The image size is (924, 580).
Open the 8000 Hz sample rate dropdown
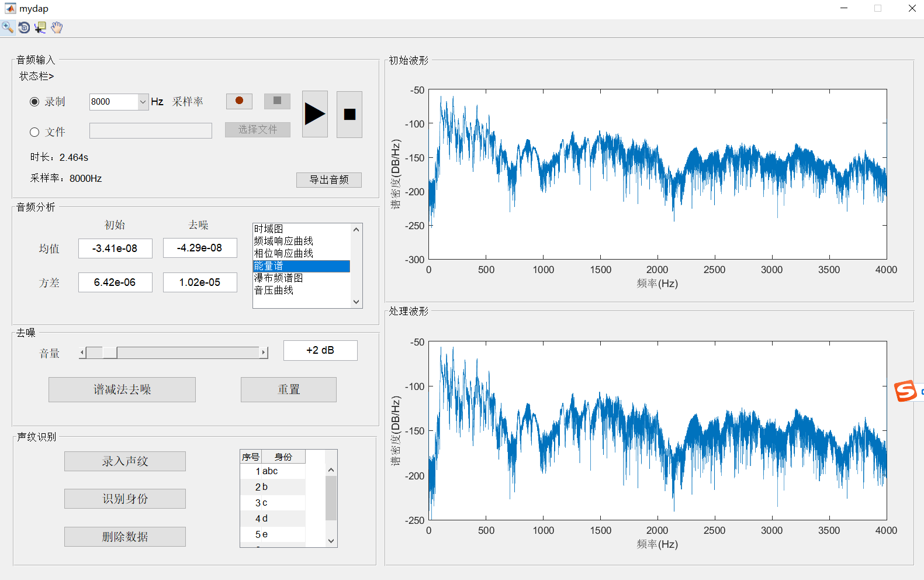[143, 102]
